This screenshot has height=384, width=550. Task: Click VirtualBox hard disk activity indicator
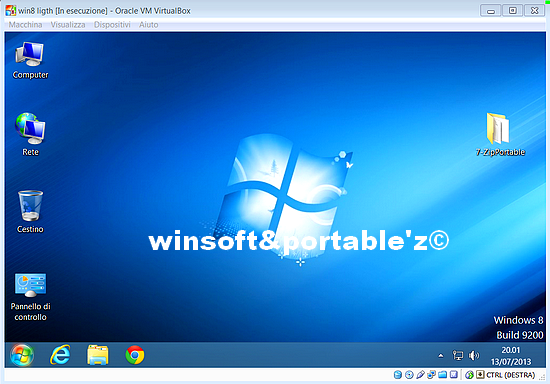tap(397, 375)
